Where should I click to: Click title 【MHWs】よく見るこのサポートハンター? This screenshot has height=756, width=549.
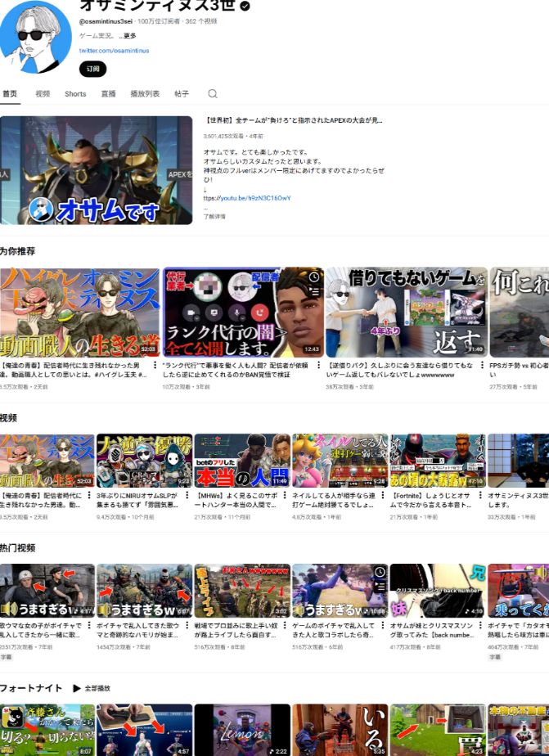point(236,500)
